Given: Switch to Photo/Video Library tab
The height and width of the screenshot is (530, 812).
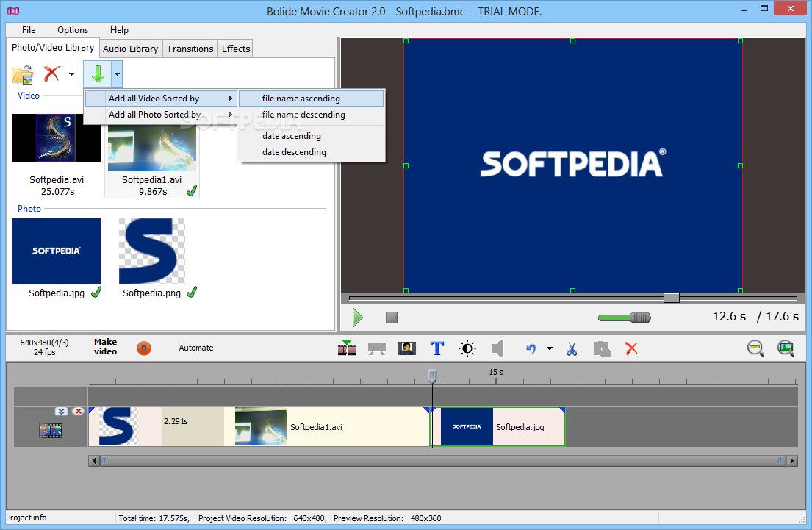Looking at the screenshot, I should (53, 48).
